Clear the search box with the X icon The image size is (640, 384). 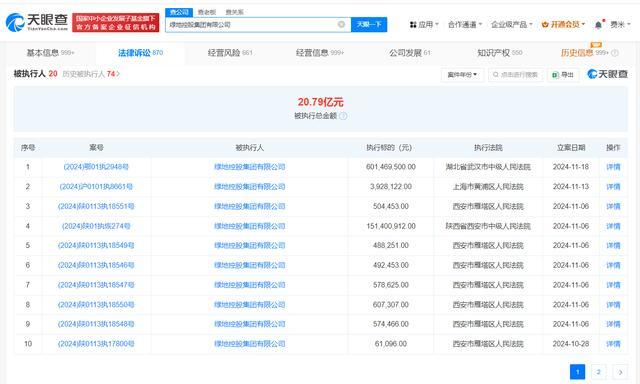(341, 24)
